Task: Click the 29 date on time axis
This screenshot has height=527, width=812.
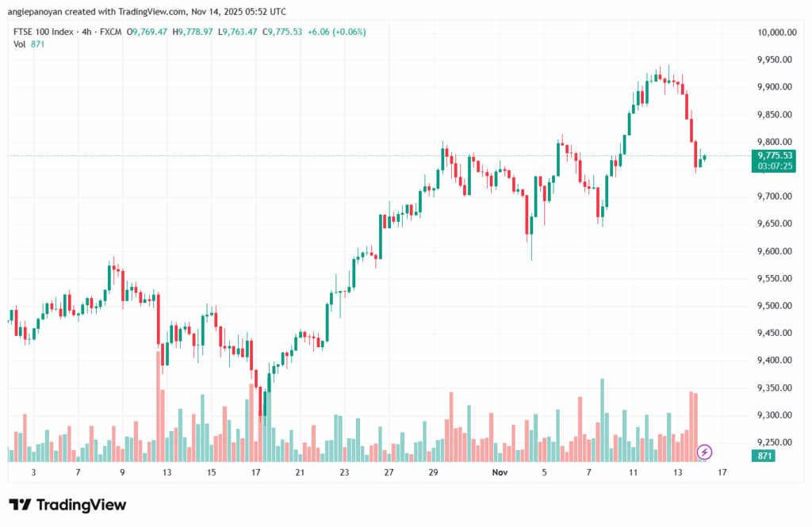Action: point(433,472)
